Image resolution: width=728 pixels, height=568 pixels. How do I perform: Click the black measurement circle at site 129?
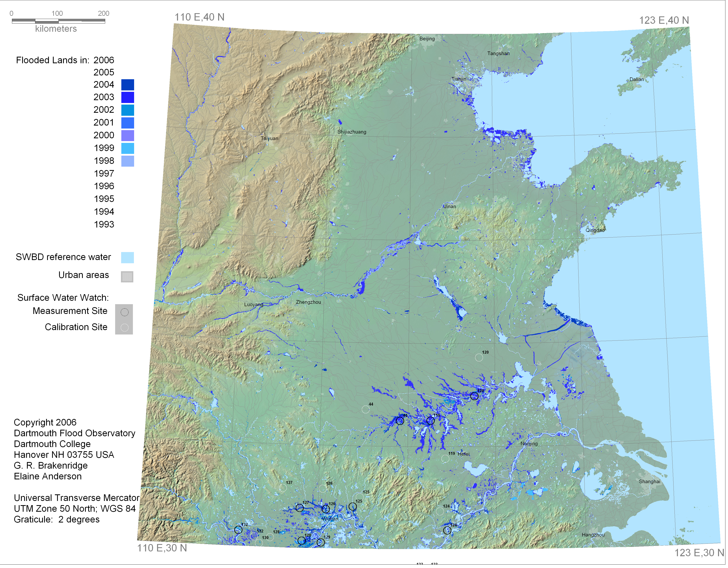click(x=320, y=542)
